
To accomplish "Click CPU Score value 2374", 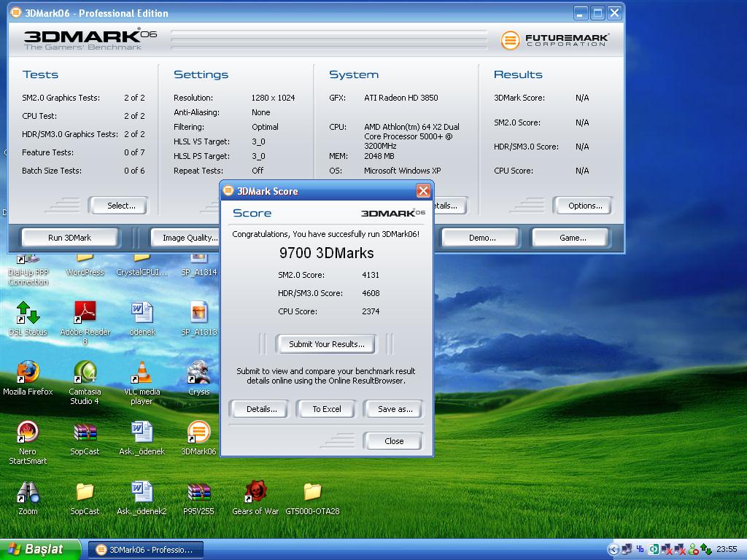I will tap(371, 311).
